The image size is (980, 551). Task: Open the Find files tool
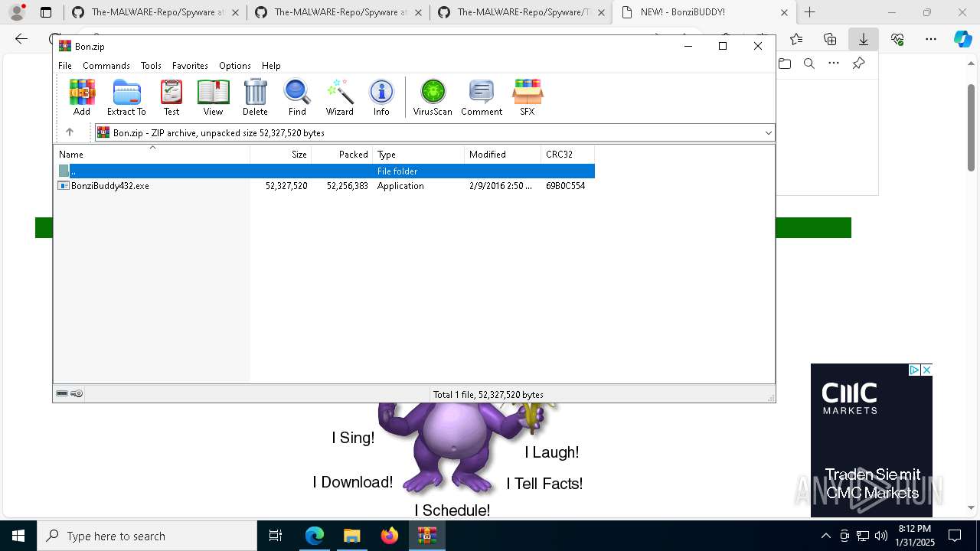(x=297, y=97)
